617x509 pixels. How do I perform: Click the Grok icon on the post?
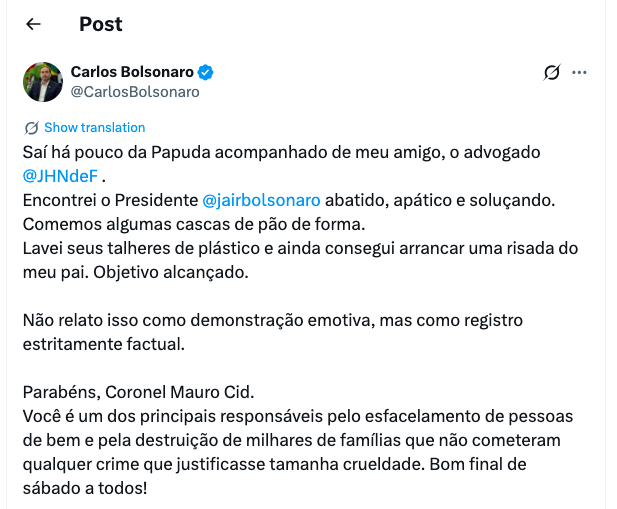point(551,72)
